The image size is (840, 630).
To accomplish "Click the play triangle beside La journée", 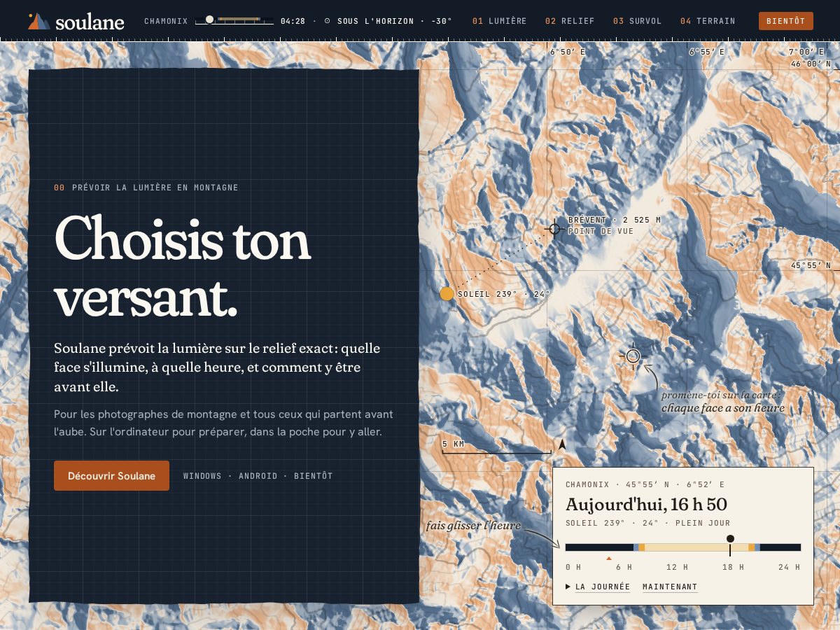I will 568,587.
